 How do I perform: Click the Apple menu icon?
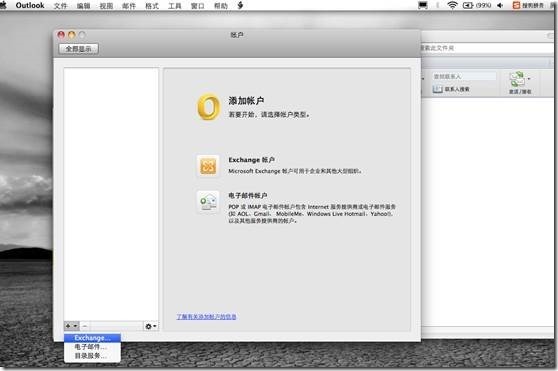click(x=4, y=5)
